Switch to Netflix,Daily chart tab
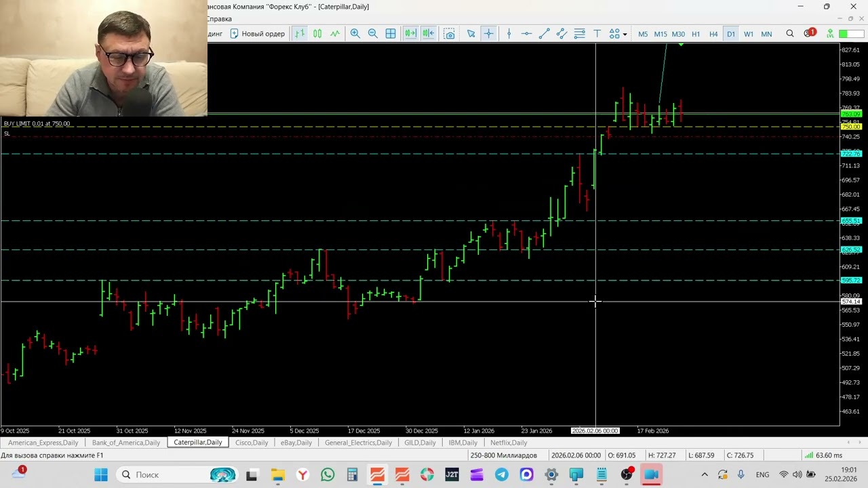The height and width of the screenshot is (488, 868). pyautogui.click(x=509, y=443)
